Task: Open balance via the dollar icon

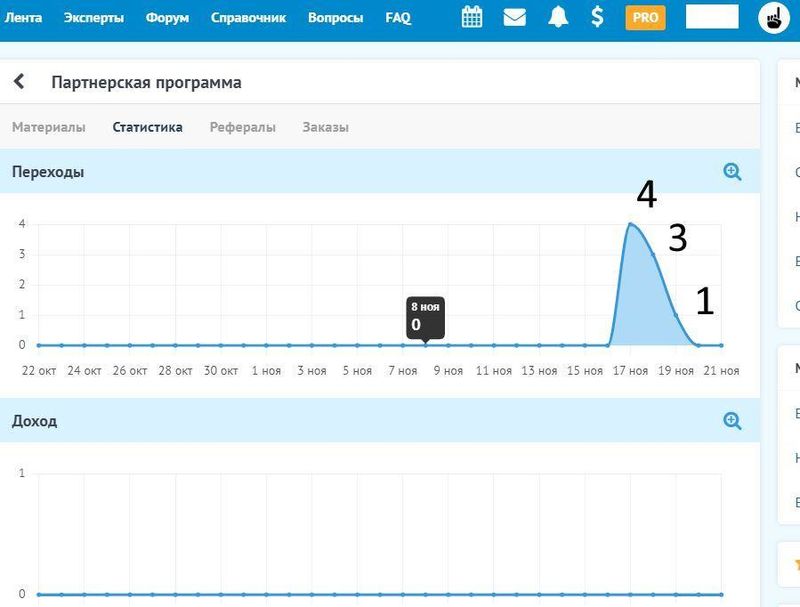Action: (x=597, y=17)
